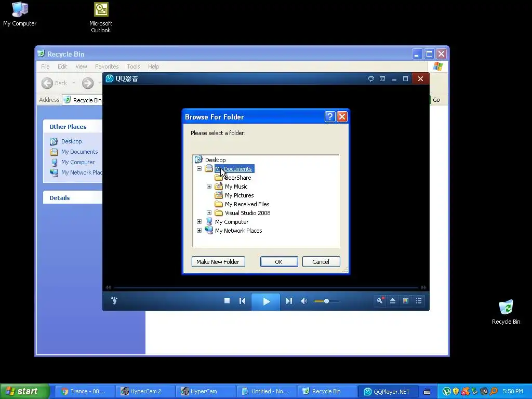Open QQ Player tools wrench icon
Viewport: 532px width, 399px height.
click(x=380, y=301)
